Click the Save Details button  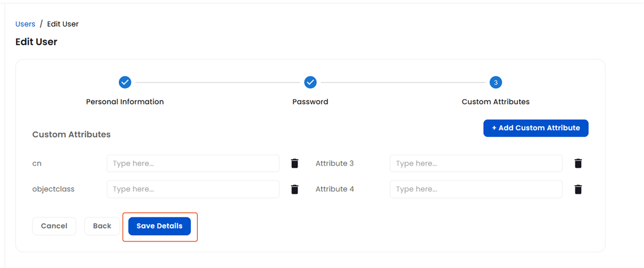(x=159, y=226)
